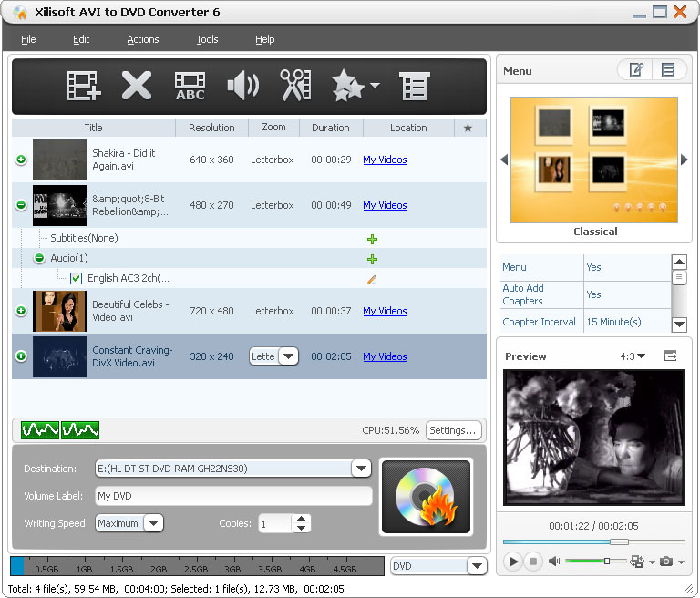Collapse the 8-Bit Rebellion video row
Viewport: 700px width, 598px height.
[21, 205]
